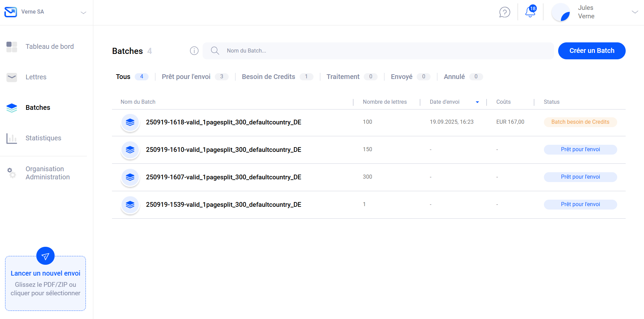This screenshot has height=319, width=644.
Task: Click the Statistiques chart icon
Action: tap(12, 138)
